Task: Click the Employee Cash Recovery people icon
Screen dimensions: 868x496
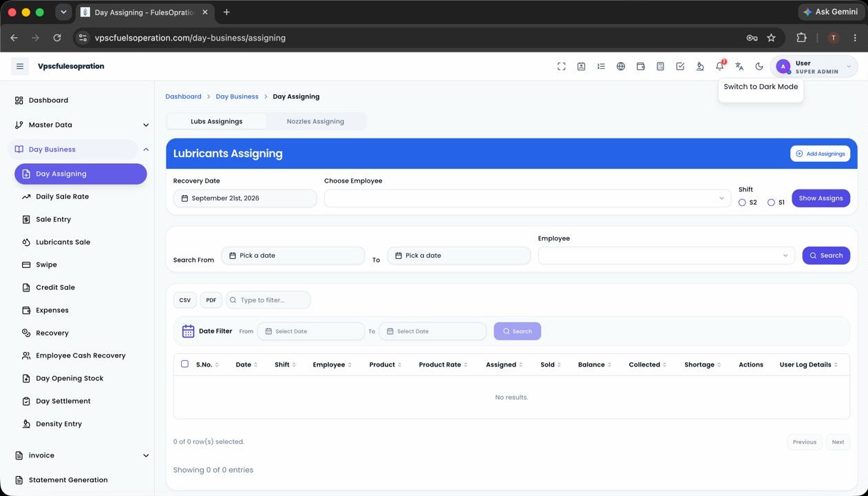Action: tap(26, 356)
